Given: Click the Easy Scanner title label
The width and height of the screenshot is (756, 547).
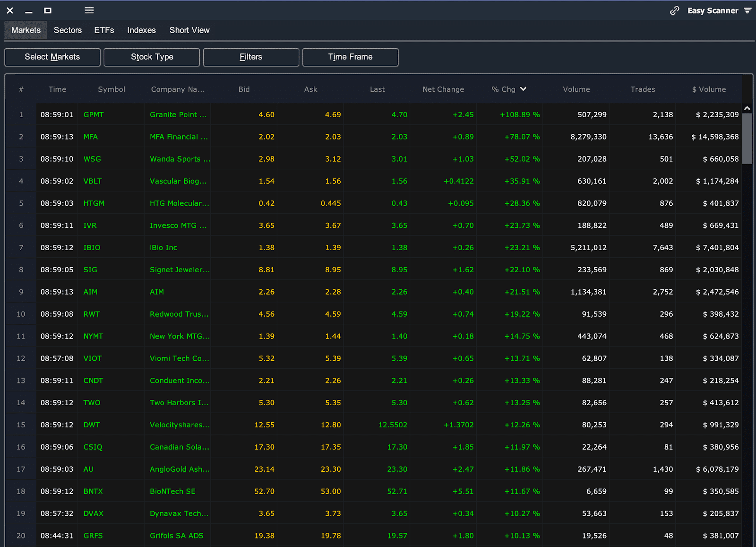Looking at the screenshot, I should pos(713,10).
